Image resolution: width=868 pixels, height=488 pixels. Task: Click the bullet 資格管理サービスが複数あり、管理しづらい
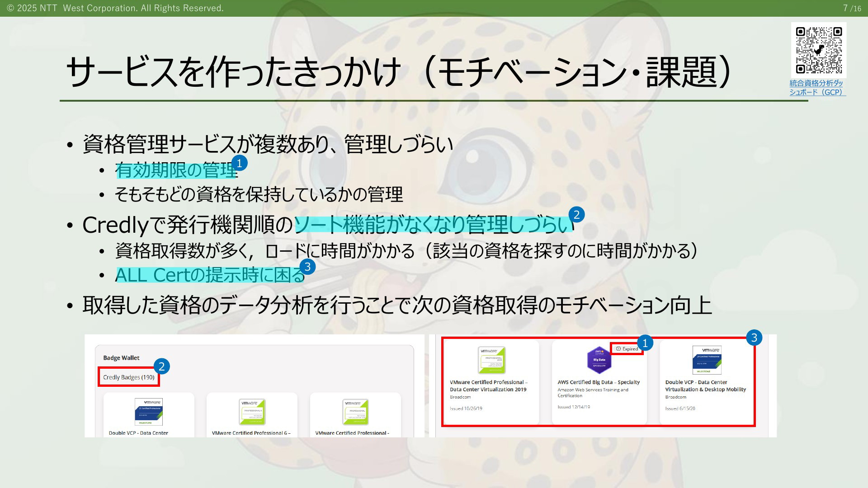click(268, 144)
